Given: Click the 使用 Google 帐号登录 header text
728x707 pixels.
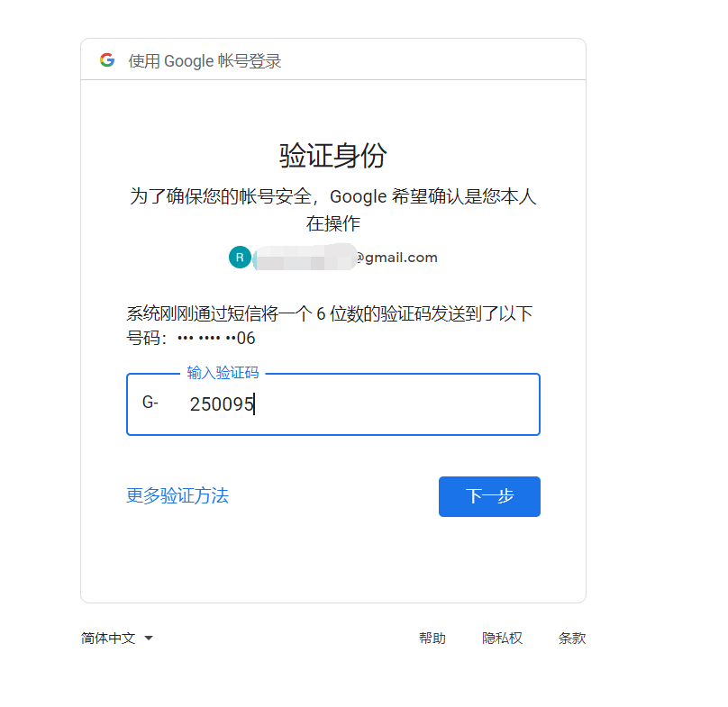Looking at the screenshot, I should [x=205, y=61].
